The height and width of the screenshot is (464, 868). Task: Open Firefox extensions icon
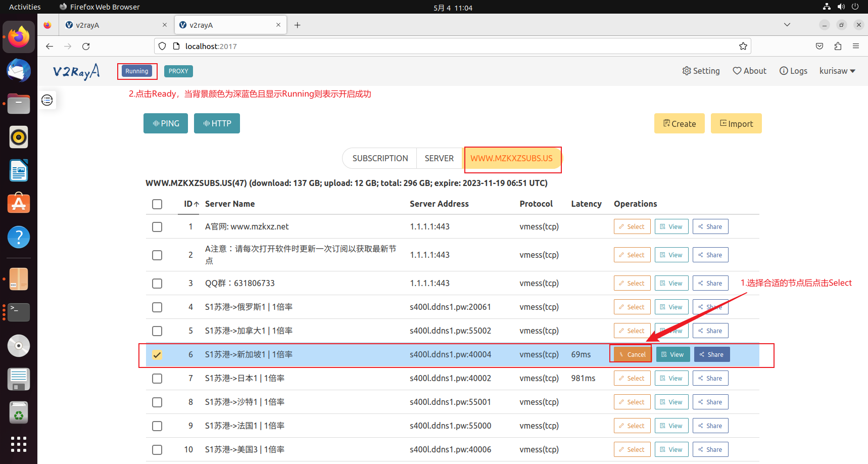[x=838, y=47]
